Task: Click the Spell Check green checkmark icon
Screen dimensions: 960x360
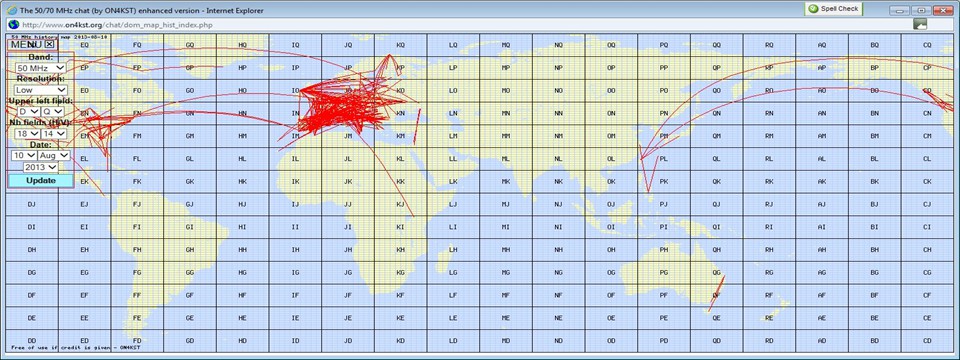Action: pyautogui.click(x=813, y=9)
